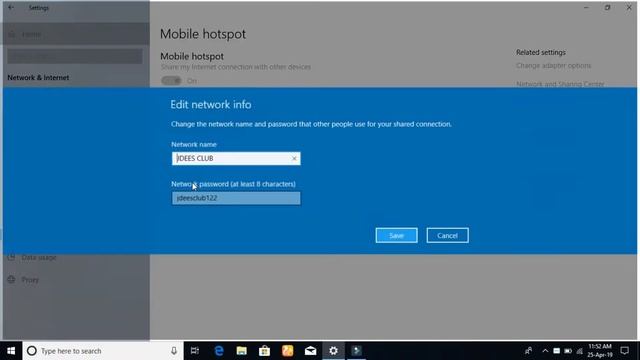The width and height of the screenshot is (640, 360).
Task: Go back using the Settings arrow
Action: pyautogui.click(x=11, y=7)
